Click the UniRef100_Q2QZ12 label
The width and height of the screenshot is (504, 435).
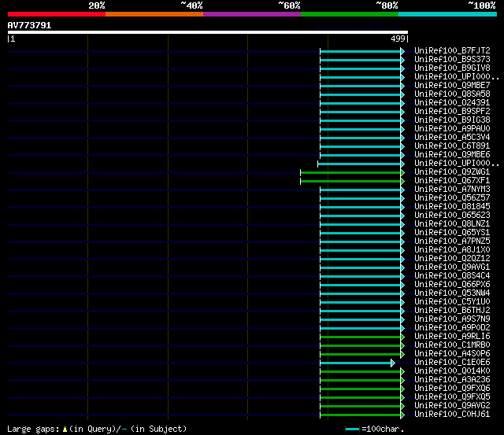pyautogui.click(x=452, y=259)
